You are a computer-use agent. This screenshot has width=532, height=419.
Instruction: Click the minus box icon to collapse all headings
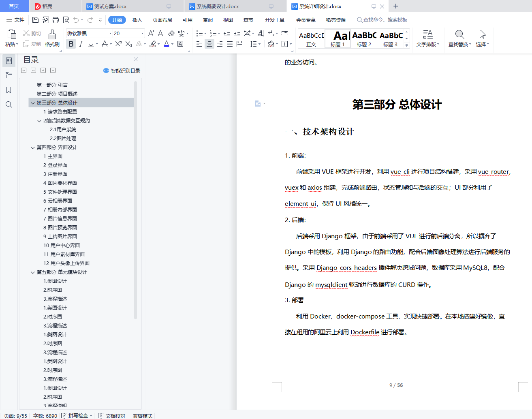53,71
